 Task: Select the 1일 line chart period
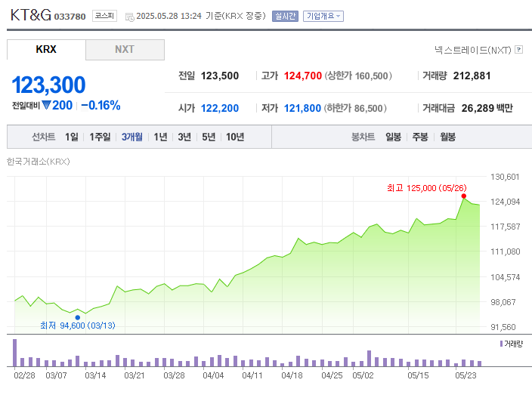click(72, 137)
